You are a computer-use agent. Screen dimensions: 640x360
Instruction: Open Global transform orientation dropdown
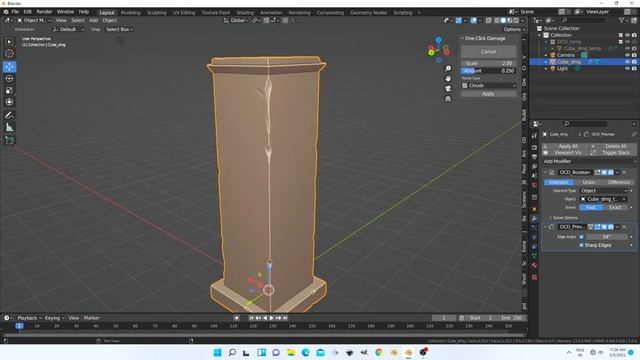tap(236, 20)
